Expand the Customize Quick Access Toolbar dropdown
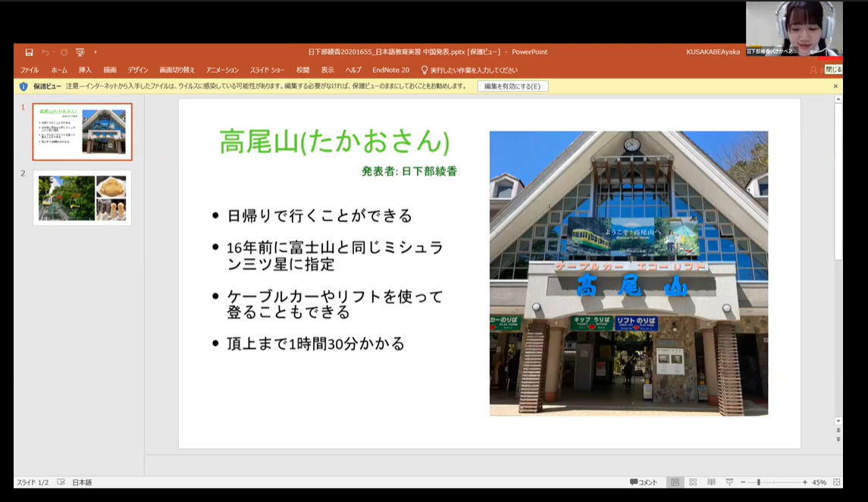 (96, 52)
